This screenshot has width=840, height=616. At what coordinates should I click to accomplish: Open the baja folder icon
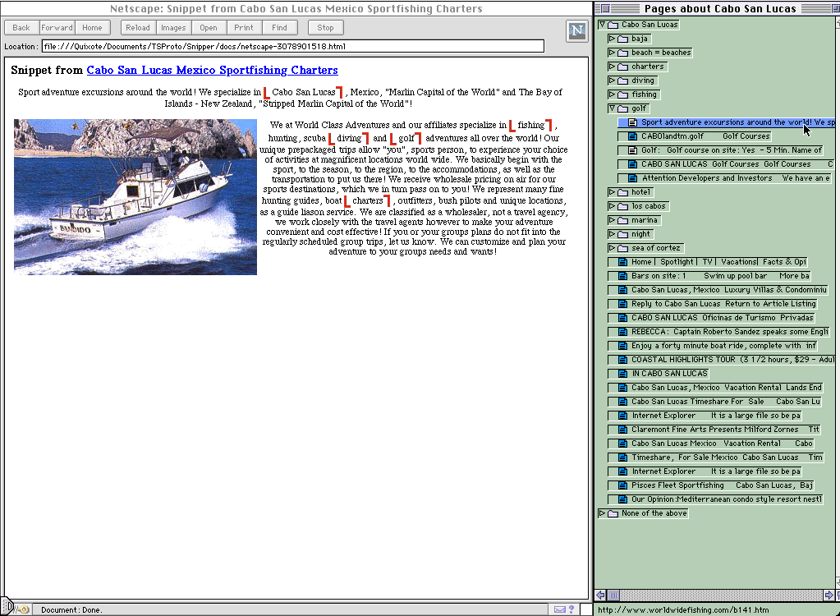622,39
